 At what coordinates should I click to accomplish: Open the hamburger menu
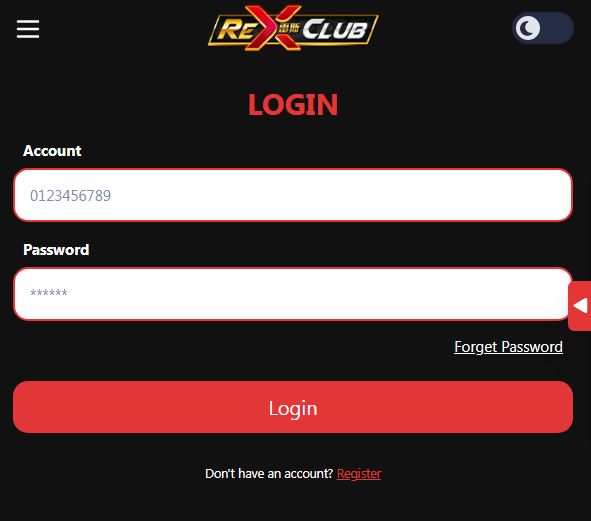[28, 29]
